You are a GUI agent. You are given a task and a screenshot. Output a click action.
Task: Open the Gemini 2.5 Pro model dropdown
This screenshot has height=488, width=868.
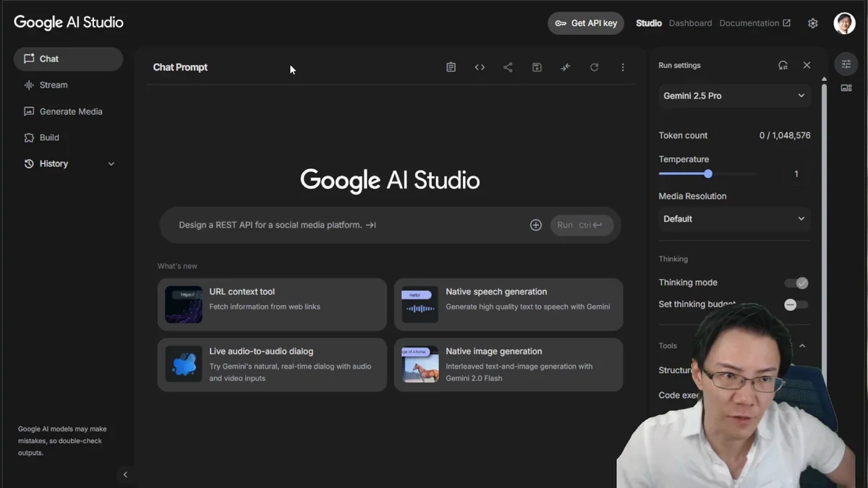click(x=734, y=95)
